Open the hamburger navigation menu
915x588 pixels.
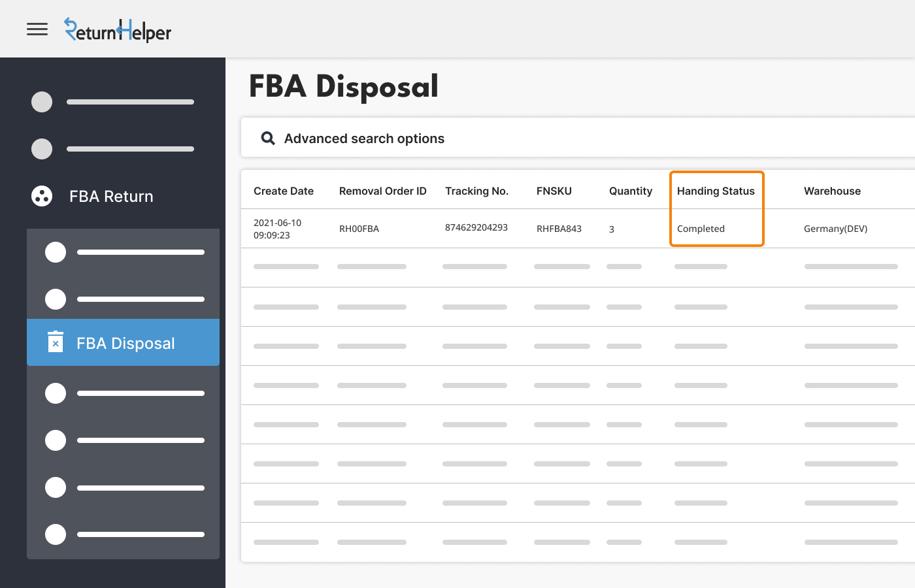[x=37, y=29]
